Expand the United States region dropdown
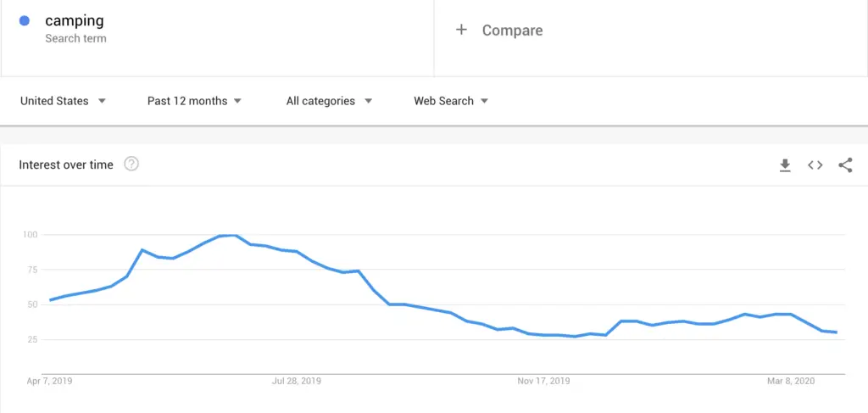This screenshot has width=868, height=413. pos(63,101)
